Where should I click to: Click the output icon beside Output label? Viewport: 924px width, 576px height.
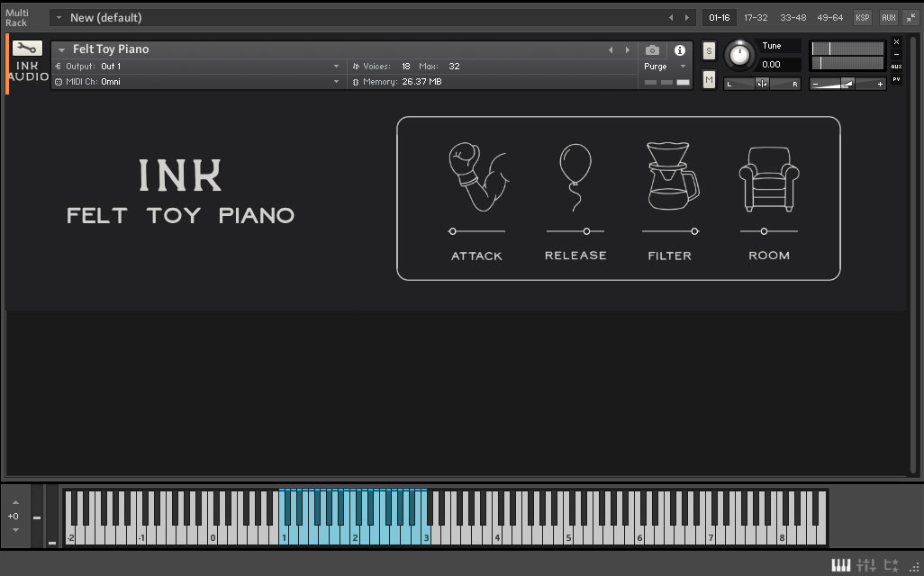[58, 66]
